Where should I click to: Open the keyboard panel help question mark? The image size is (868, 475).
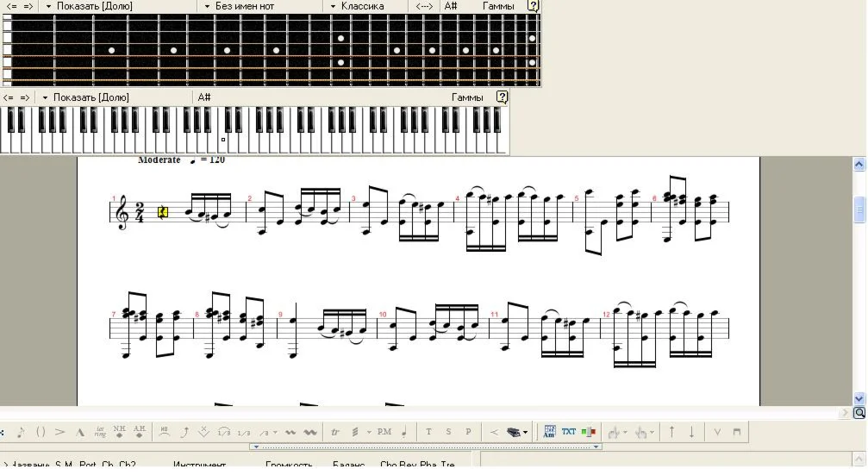502,97
